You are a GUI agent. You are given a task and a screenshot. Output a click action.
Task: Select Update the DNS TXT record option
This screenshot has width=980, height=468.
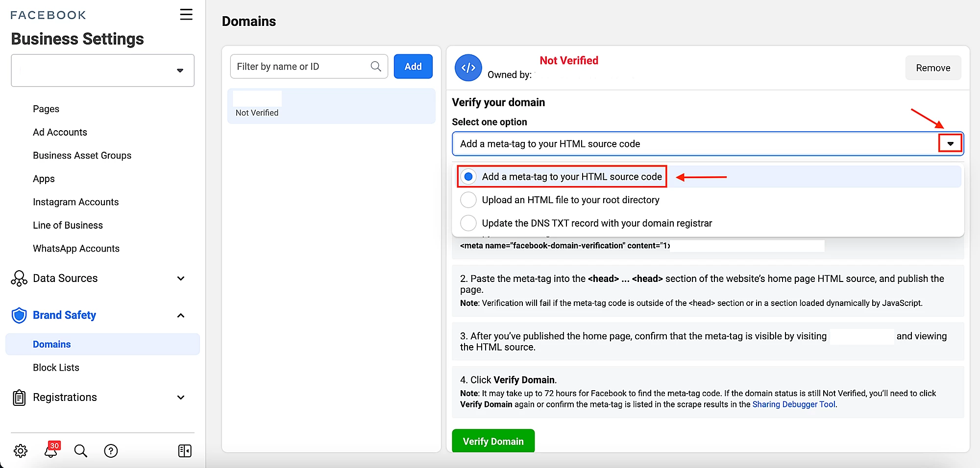click(468, 223)
